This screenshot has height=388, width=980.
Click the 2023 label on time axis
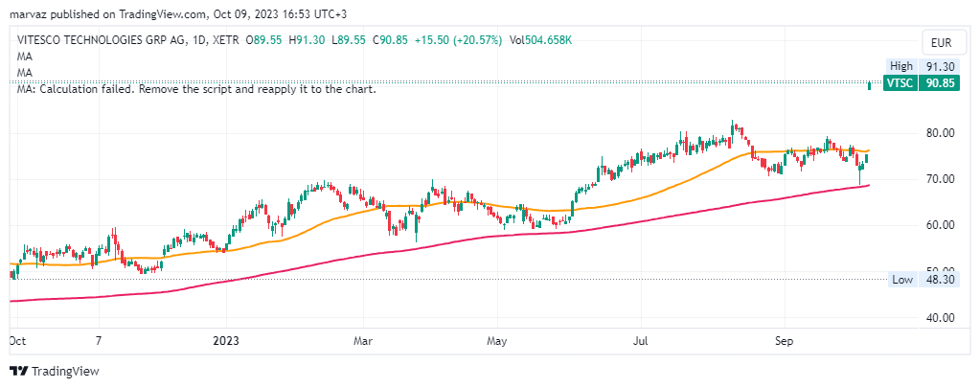coord(226,341)
